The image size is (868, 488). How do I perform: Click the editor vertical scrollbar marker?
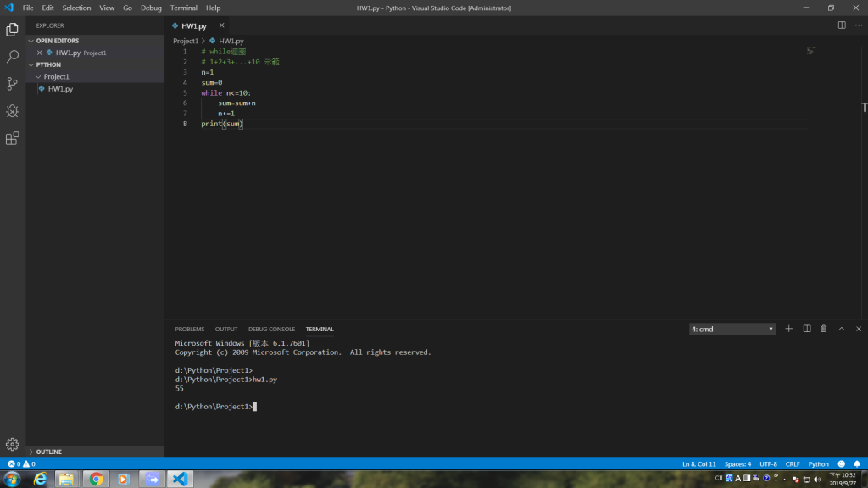point(864,108)
